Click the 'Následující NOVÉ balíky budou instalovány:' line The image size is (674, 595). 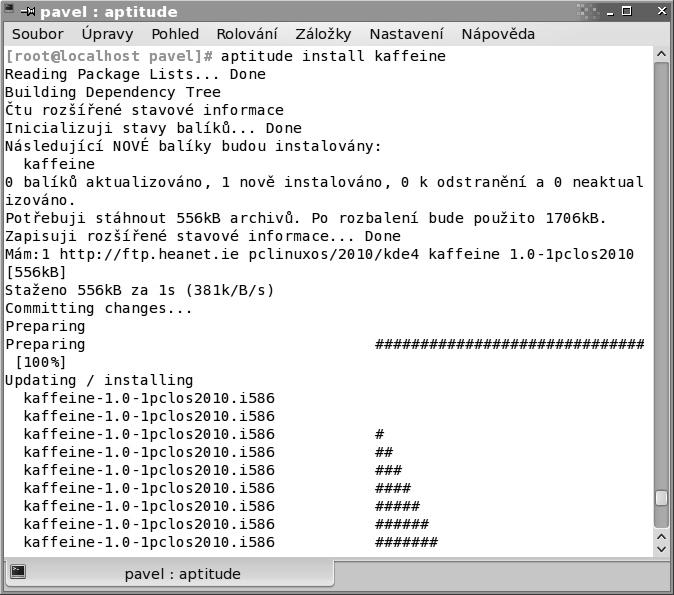point(193,146)
